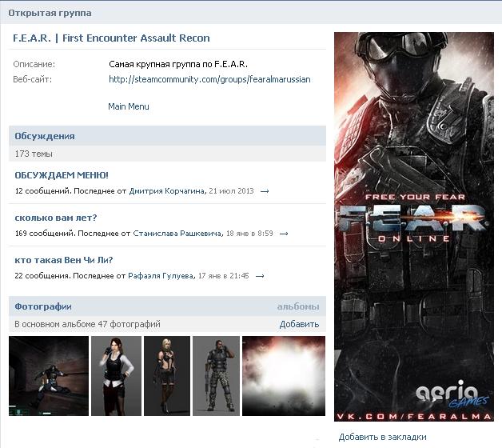This screenshot has width=502, height=448.
Task: Click Добавить to add photos
Action: [299, 324]
